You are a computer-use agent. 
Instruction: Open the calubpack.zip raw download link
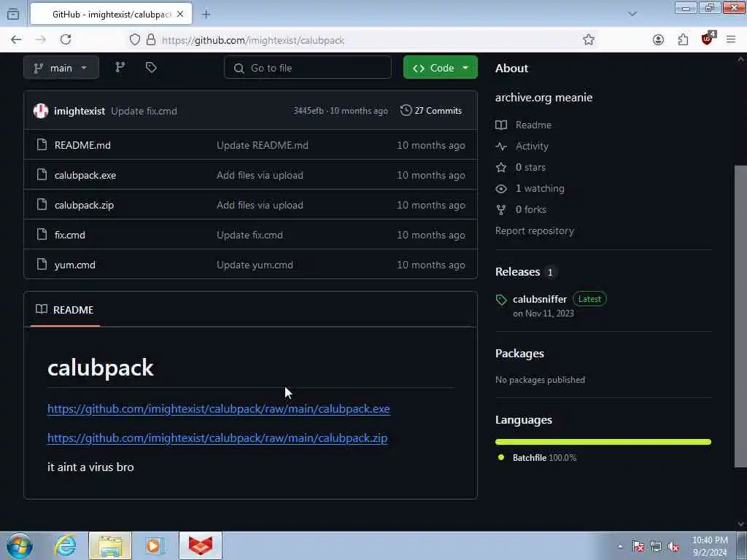click(217, 437)
